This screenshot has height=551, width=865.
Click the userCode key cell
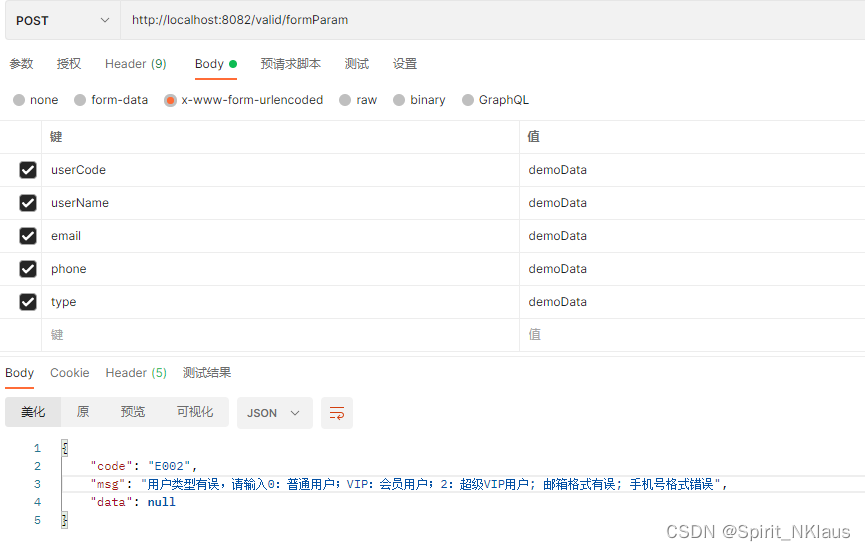(280, 170)
